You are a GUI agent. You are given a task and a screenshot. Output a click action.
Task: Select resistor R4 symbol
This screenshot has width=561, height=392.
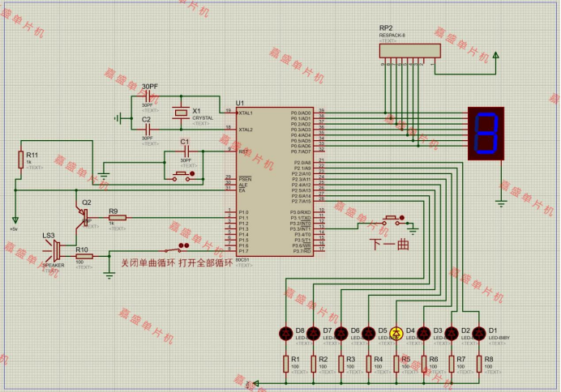coord(369,364)
